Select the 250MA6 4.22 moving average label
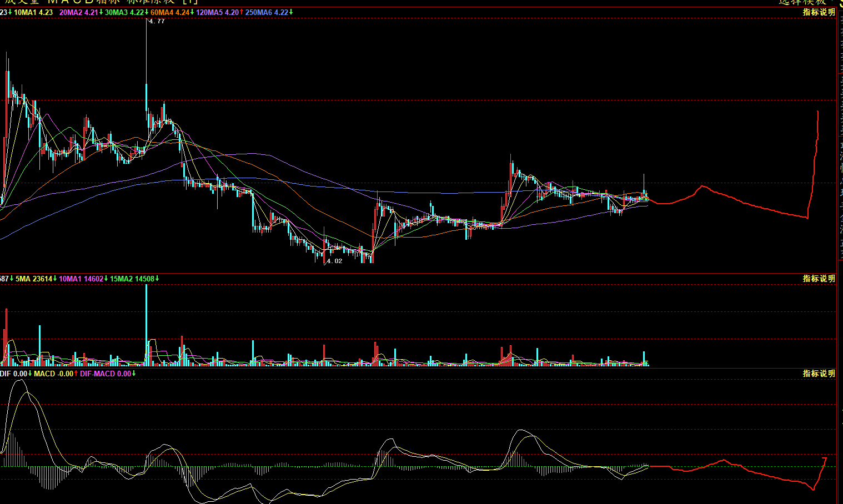Viewport: 843px width, 504px height. pos(269,12)
